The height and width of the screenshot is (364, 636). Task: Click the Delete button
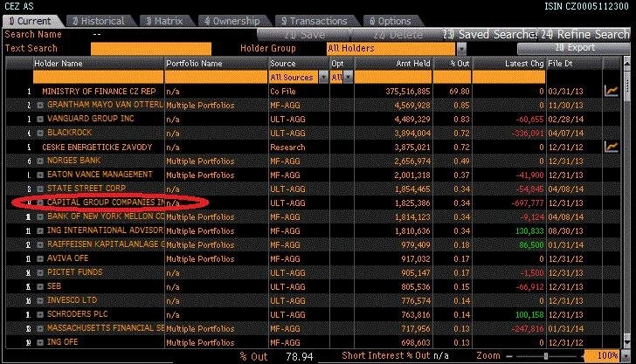tap(397, 35)
